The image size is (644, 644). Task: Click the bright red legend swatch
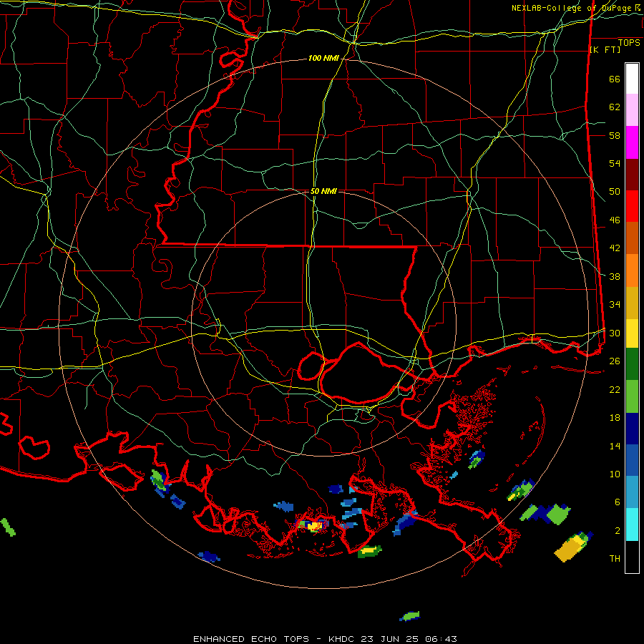click(632, 207)
